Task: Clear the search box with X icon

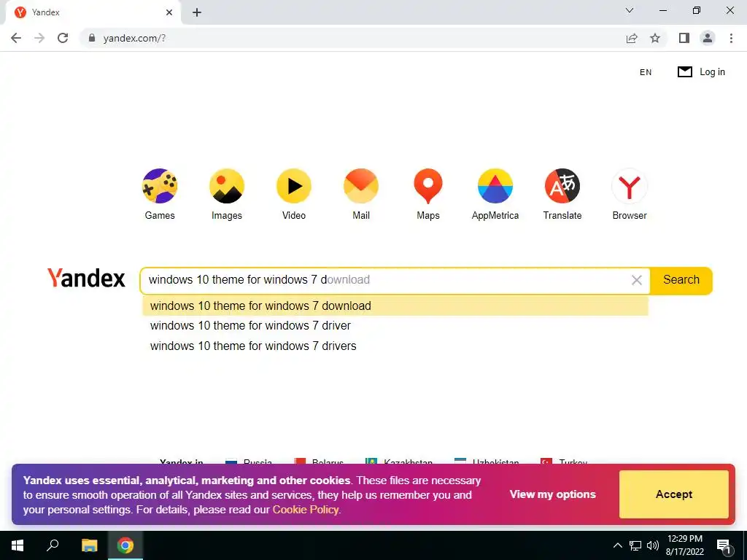Action: pyautogui.click(x=636, y=280)
